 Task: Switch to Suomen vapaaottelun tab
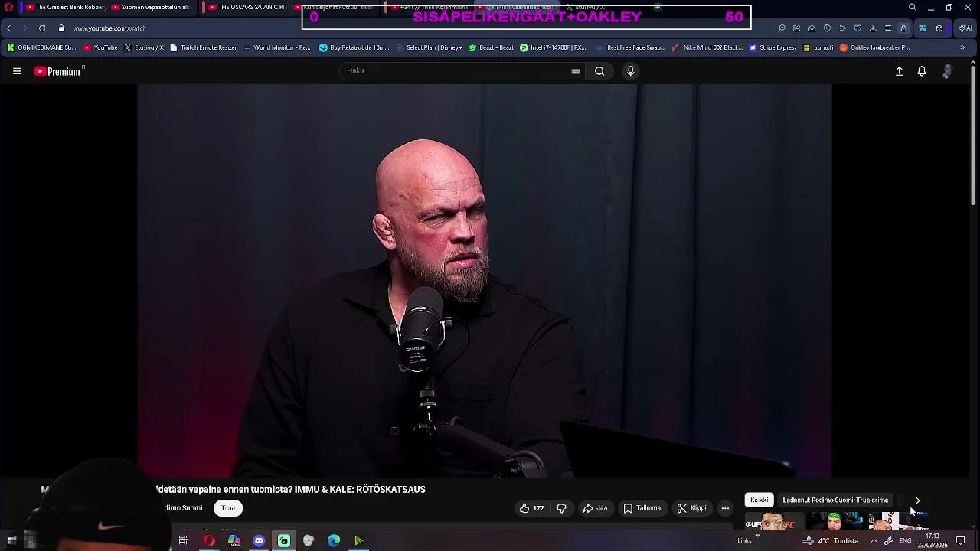(150, 8)
